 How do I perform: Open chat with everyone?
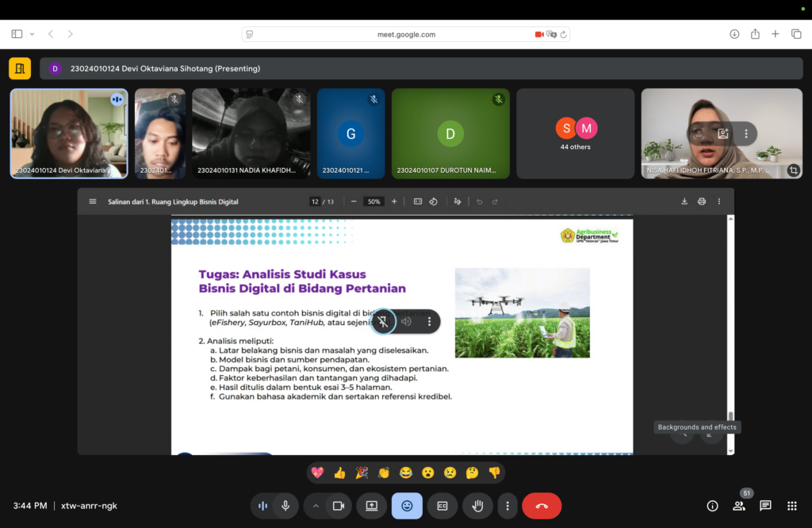(765, 506)
